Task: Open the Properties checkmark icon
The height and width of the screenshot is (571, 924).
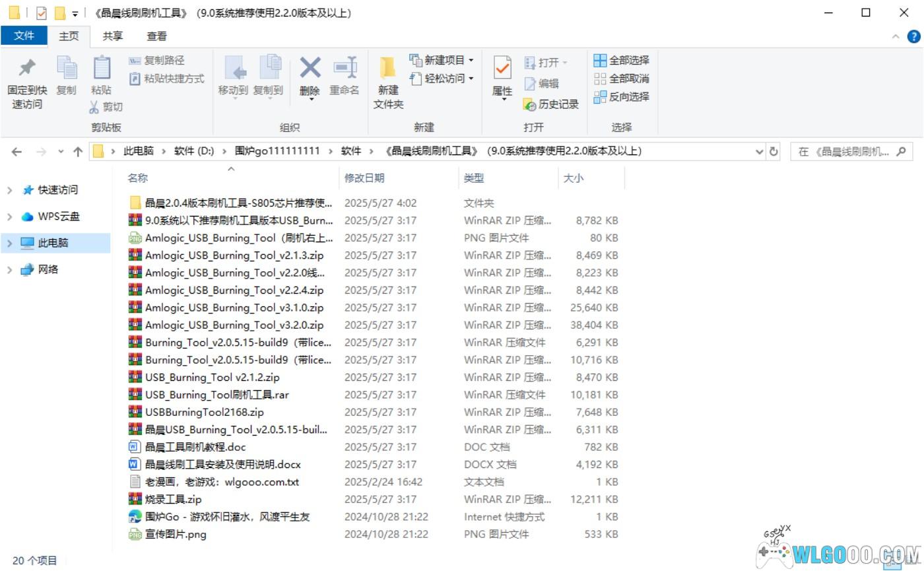Action: coord(502,68)
